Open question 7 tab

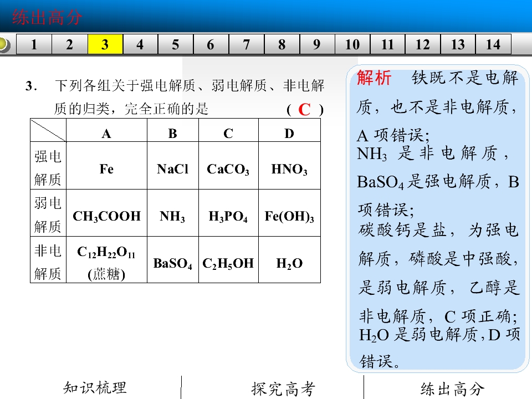click(246, 44)
